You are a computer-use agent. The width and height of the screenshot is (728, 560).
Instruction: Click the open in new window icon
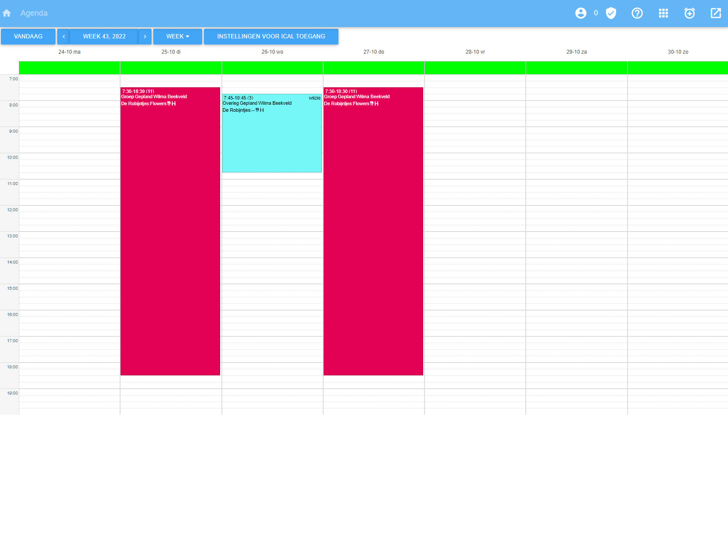click(x=715, y=13)
